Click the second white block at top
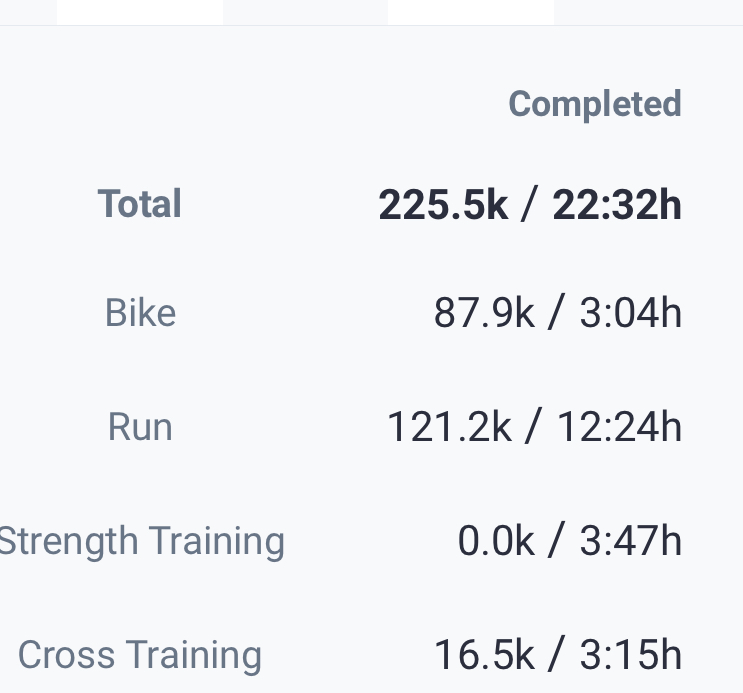Viewport: 743px width, 693px height. click(x=471, y=12)
